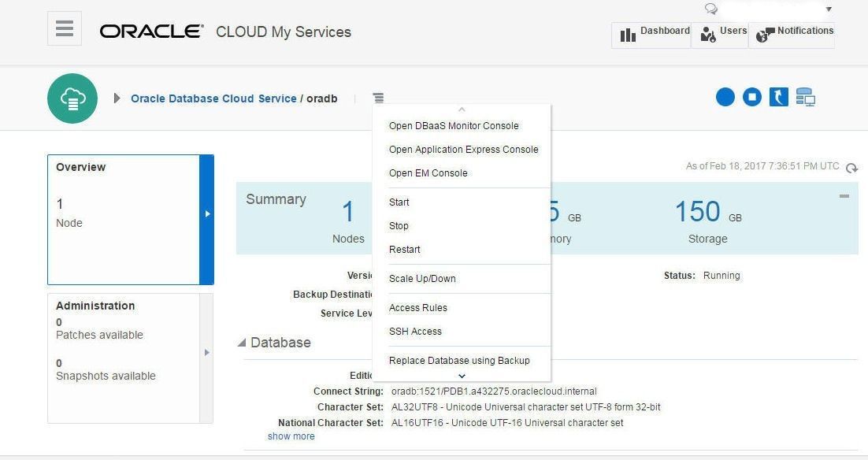Click the AL16UTF16 National Character Set value
The image size is (868, 460).
tap(507, 423)
